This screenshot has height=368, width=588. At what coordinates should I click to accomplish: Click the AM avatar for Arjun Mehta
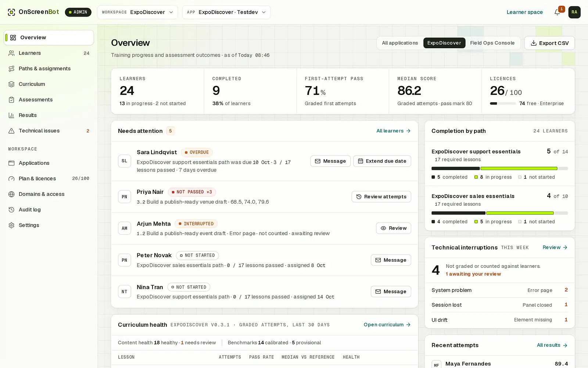click(125, 228)
